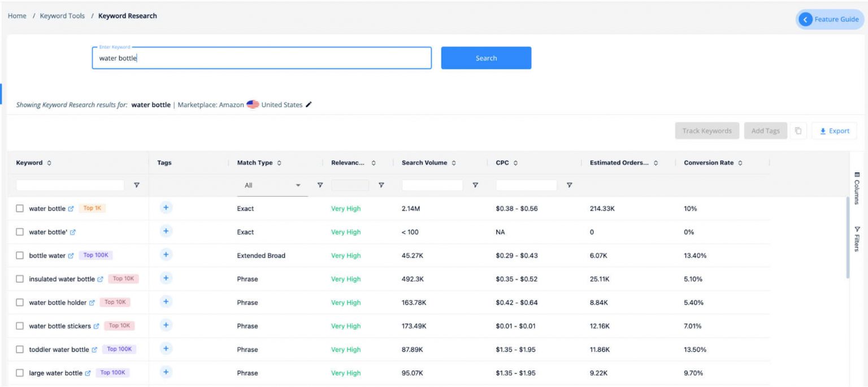
Task: Open Home from the breadcrumb trail
Action: pos(16,15)
